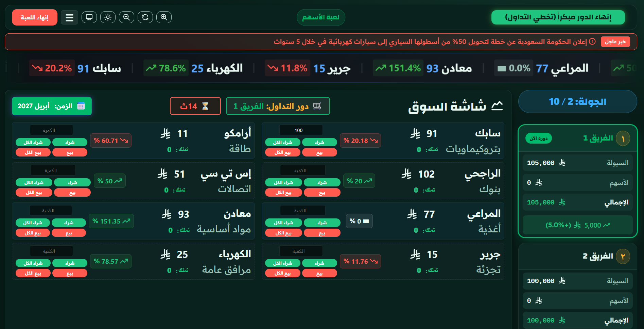
Task: Buy إس تي سي shares
Action: point(72,182)
